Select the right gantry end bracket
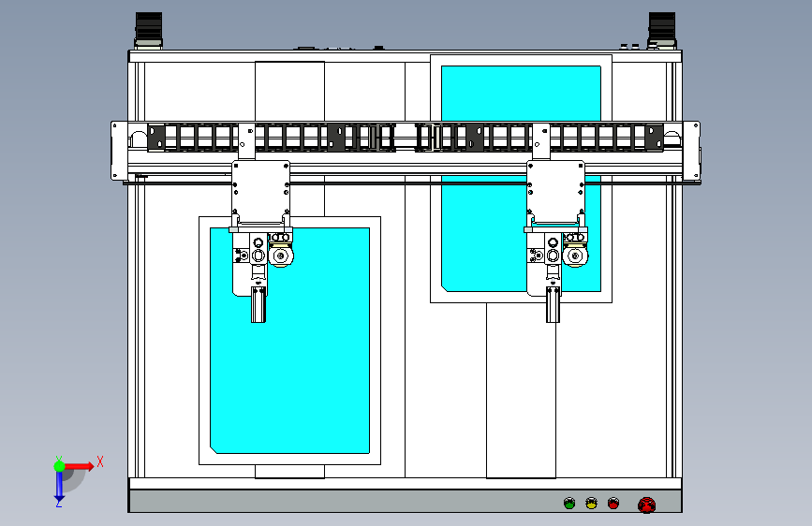Image resolution: width=812 pixels, height=526 pixels. [691, 151]
